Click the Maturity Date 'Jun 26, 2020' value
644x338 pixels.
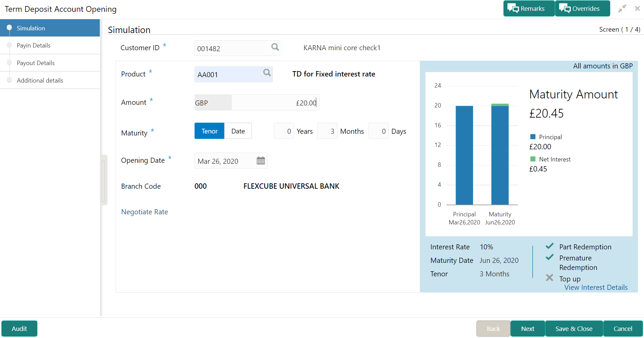(499, 260)
